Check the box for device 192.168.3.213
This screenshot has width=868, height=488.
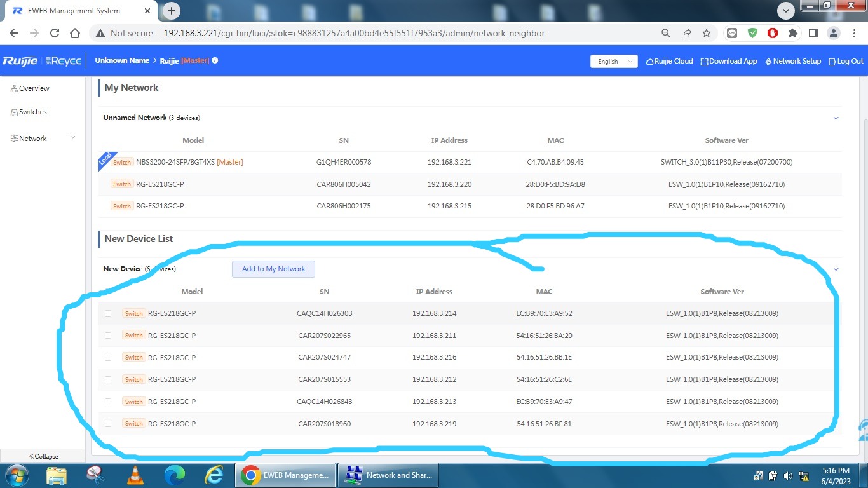pyautogui.click(x=108, y=402)
